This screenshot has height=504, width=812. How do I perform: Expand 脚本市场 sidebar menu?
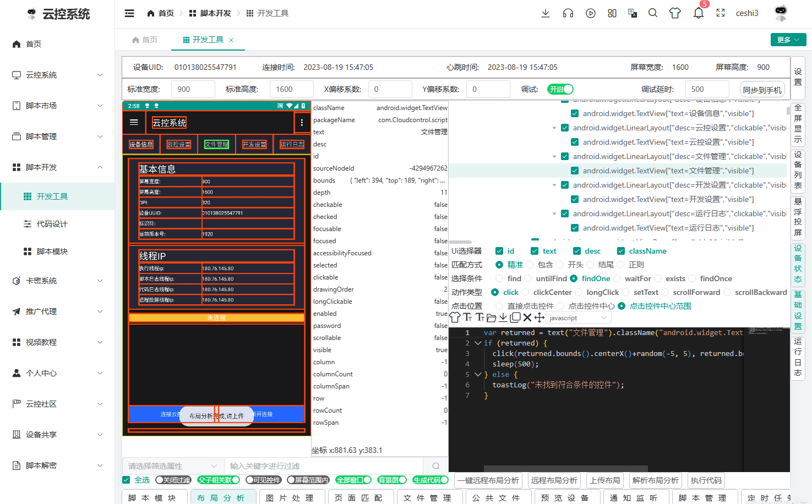(x=57, y=106)
